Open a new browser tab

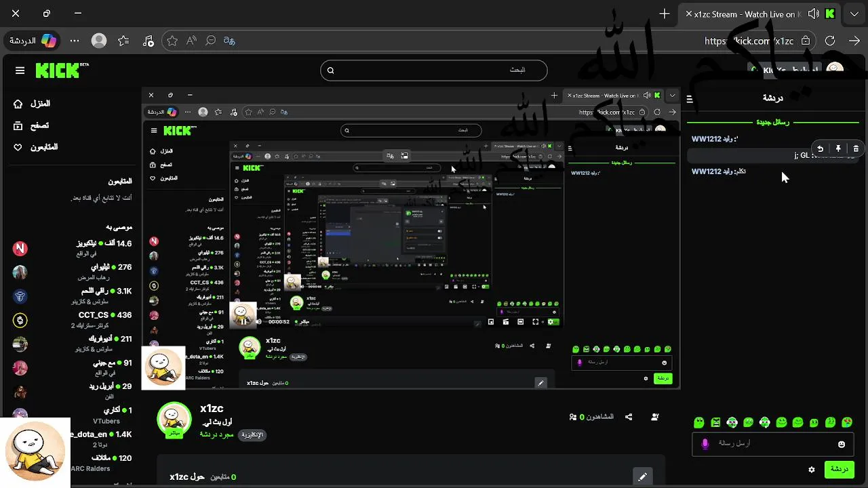tap(665, 14)
